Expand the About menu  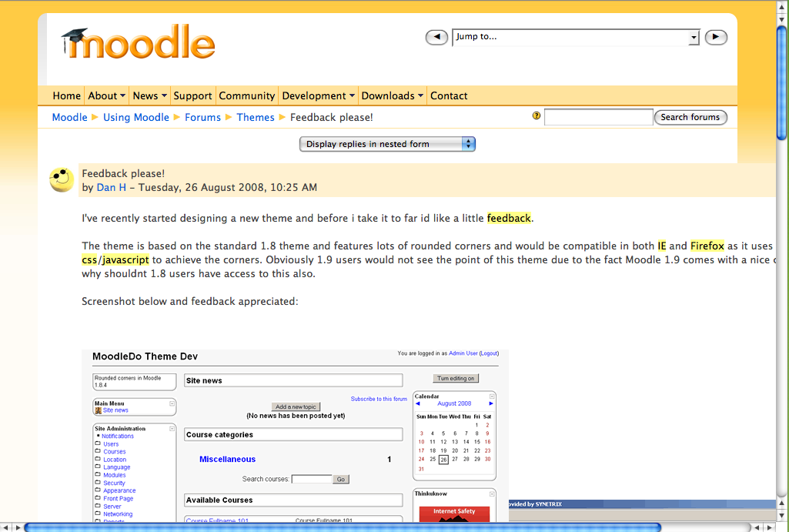(x=106, y=95)
